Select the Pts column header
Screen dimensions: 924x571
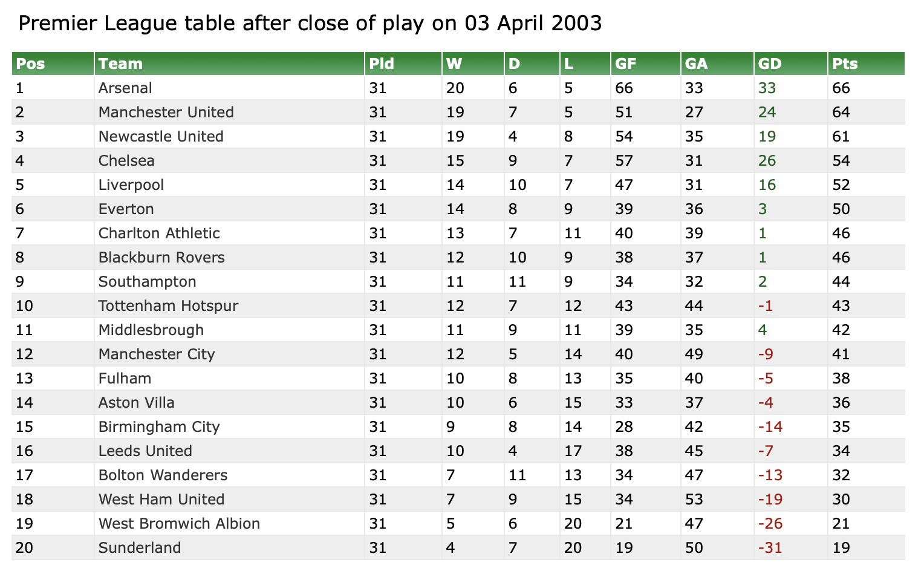tap(845, 64)
